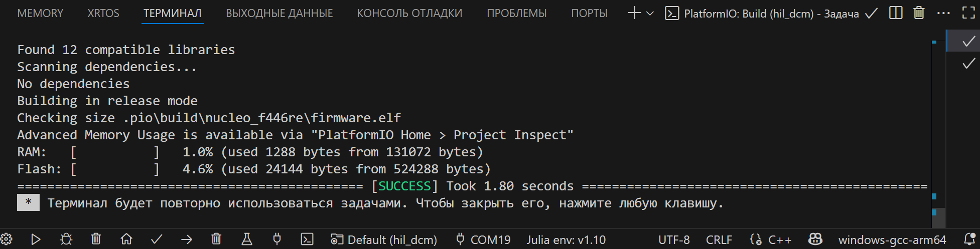Click the PlatformIO Upload arrow icon
This screenshot has height=249, width=980.
click(x=187, y=239)
